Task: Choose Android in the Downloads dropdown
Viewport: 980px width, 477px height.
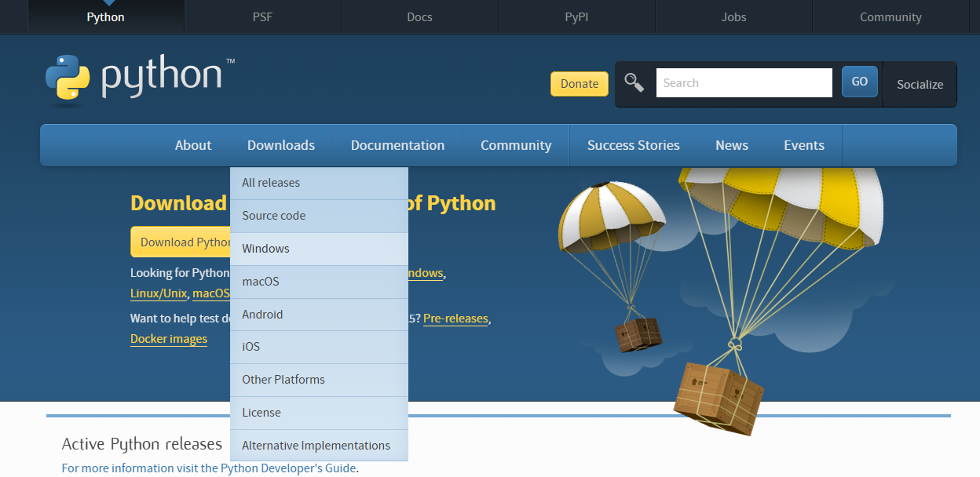Action: [x=319, y=315]
